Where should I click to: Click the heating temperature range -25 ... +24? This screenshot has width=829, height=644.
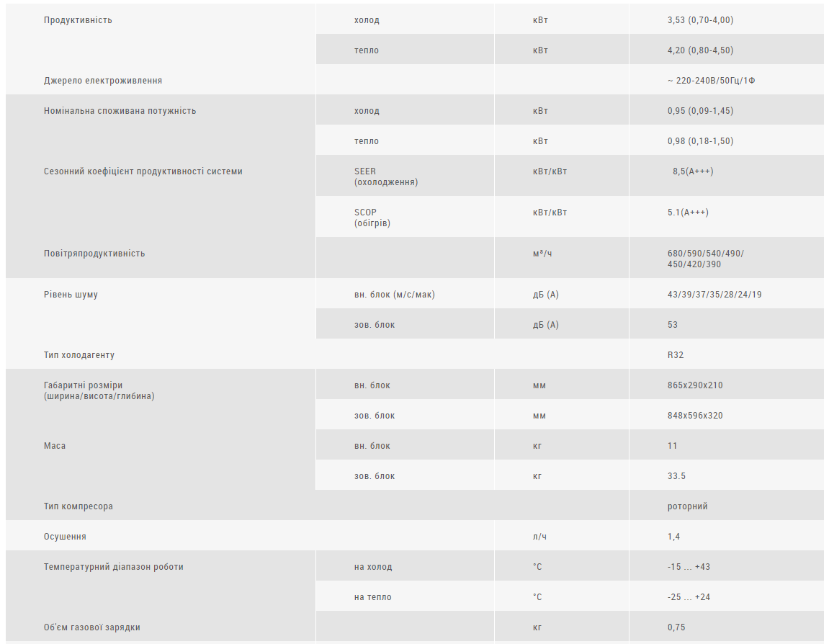point(689,597)
